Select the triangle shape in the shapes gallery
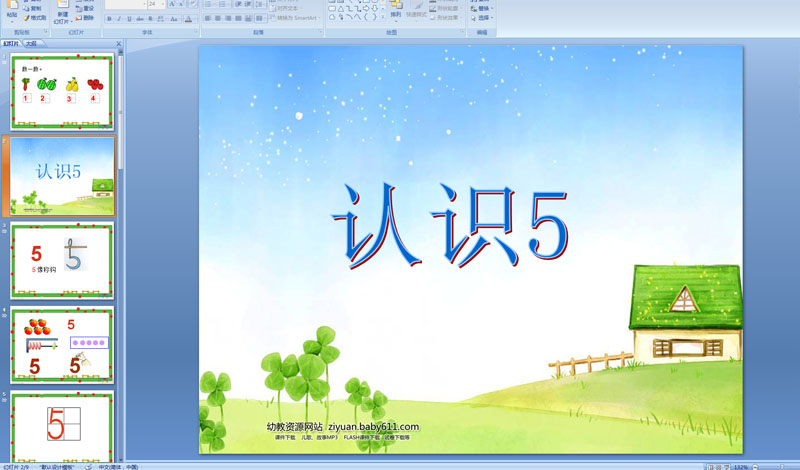 [x=340, y=9]
